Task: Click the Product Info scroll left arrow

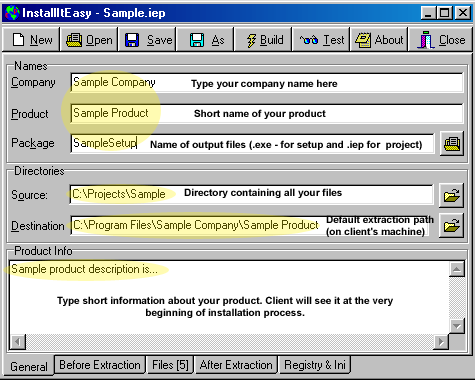Action: pos(18,342)
